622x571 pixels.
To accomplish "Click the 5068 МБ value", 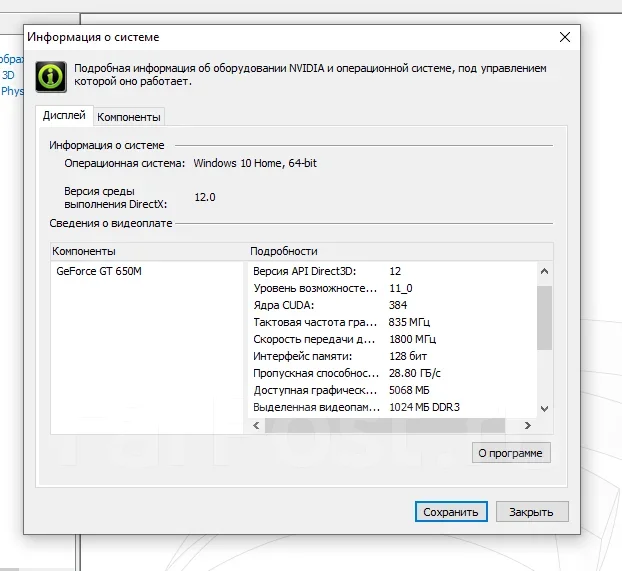I will coord(409,390).
